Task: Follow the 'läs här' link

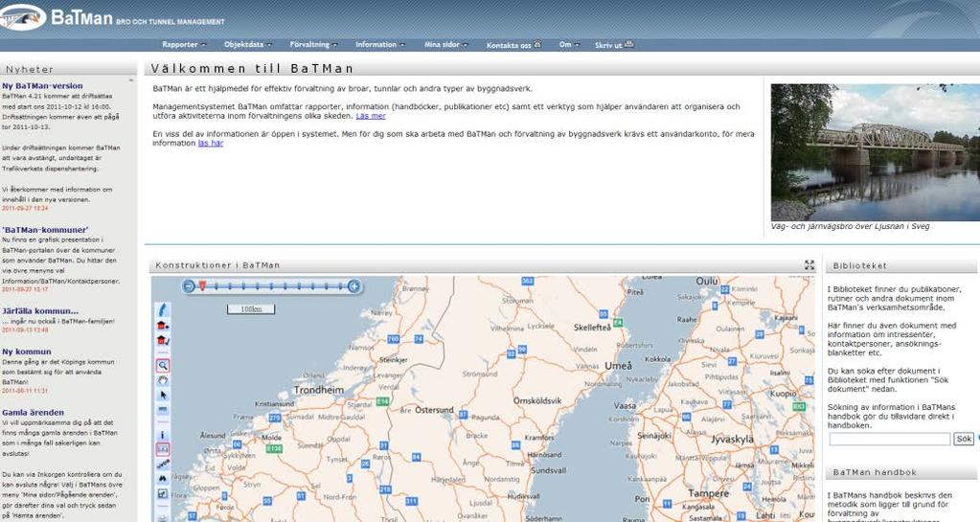Action: [211, 143]
